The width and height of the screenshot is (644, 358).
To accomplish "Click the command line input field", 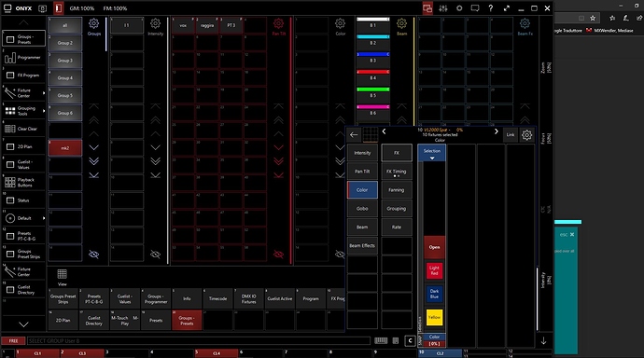I will tap(199, 341).
